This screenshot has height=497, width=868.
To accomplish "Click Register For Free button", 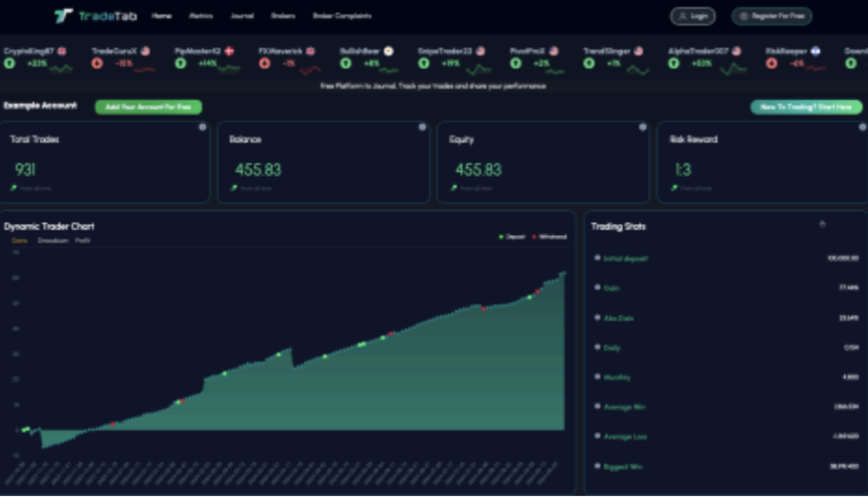I will [x=771, y=16].
